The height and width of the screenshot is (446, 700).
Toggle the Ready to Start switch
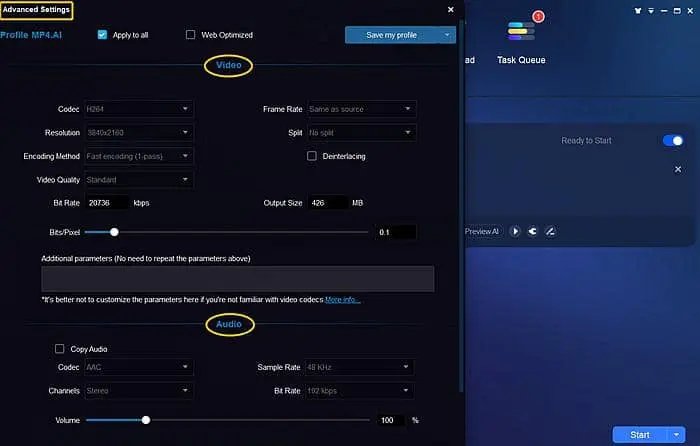pos(672,141)
